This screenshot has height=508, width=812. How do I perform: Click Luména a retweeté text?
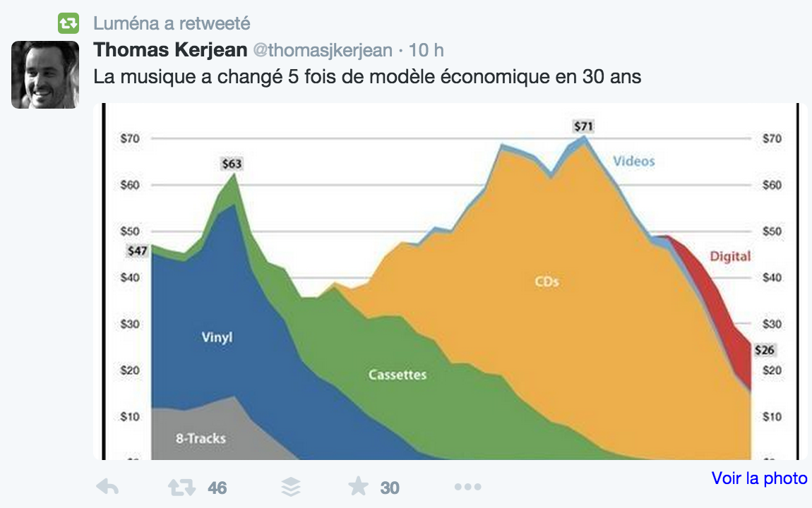[172, 23]
